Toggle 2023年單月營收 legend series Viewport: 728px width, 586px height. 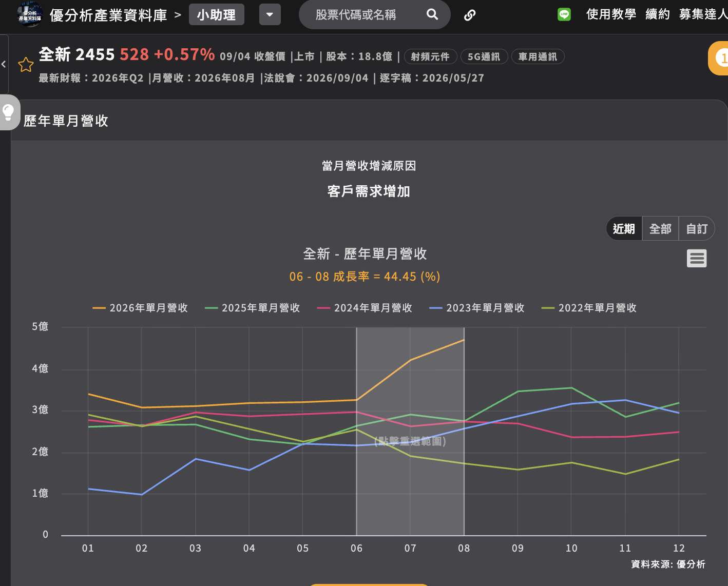pyautogui.click(x=476, y=308)
